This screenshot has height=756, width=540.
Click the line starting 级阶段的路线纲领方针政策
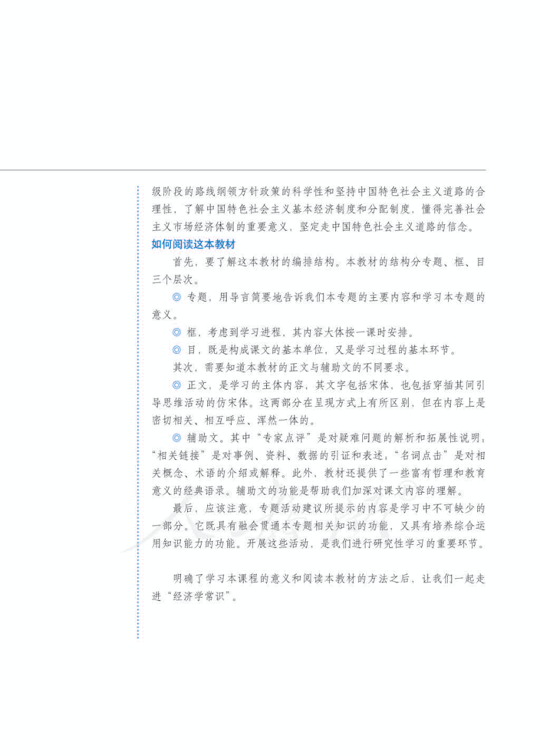tap(318, 190)
